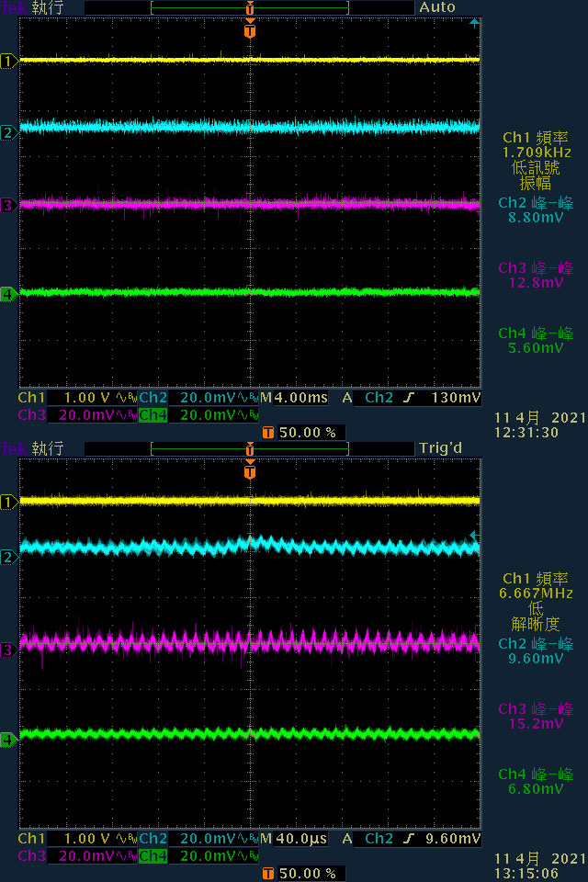Screen dimensions: 588x882
Task: Click the M 4.00ms timebase readout
Action: tap(294, 398)
